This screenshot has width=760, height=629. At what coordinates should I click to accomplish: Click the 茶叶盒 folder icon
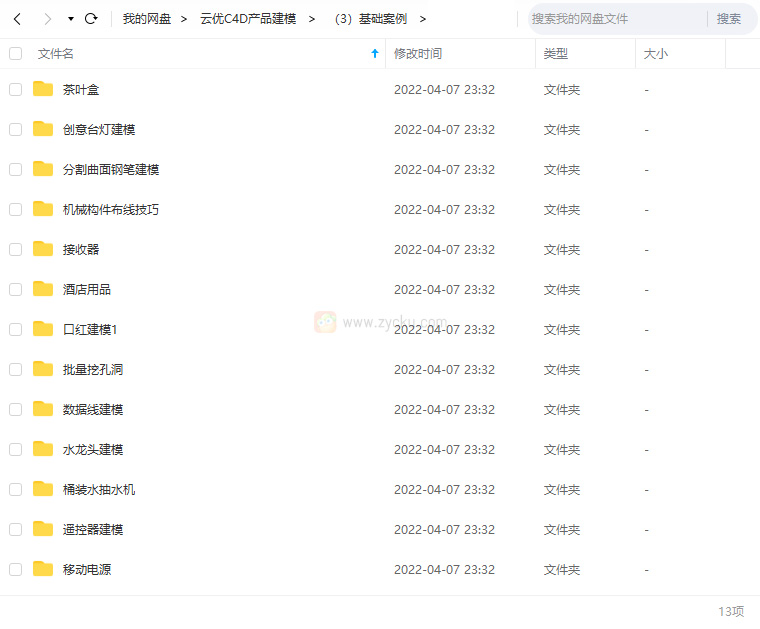pos(43,89)
